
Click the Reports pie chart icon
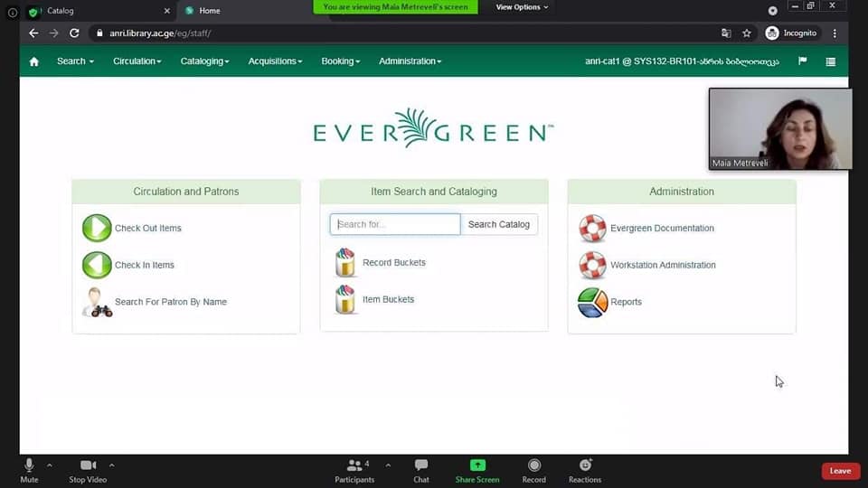pos(592,302)
